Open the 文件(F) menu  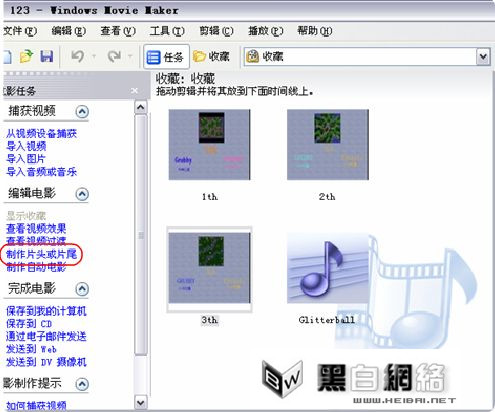[19, 31]
